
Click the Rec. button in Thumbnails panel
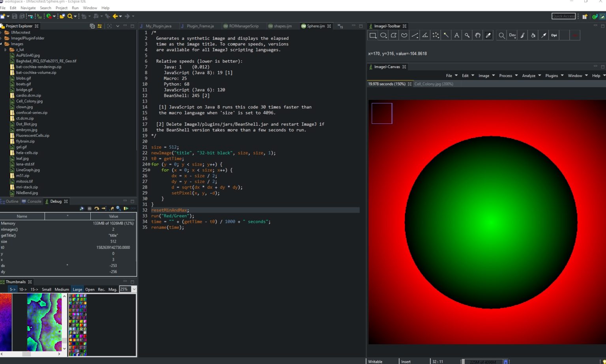pos(101,289)
